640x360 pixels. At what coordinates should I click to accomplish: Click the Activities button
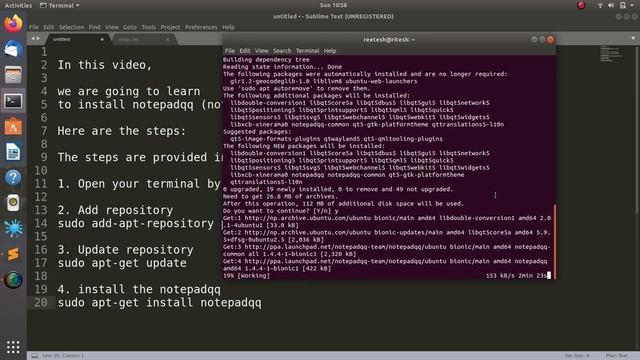pos(18,5)
